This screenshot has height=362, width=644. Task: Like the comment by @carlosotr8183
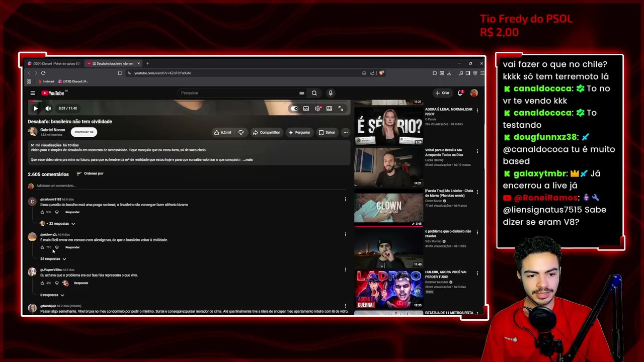(42, 212)
